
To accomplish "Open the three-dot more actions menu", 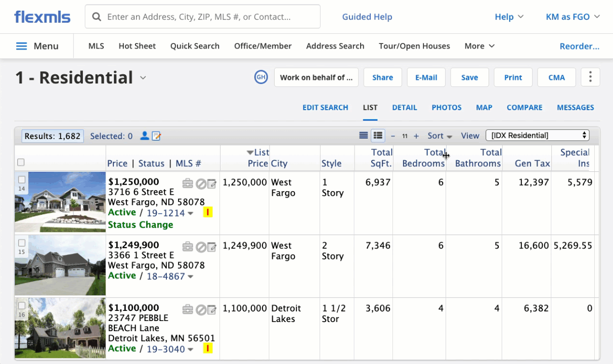I will coord(590,77).
